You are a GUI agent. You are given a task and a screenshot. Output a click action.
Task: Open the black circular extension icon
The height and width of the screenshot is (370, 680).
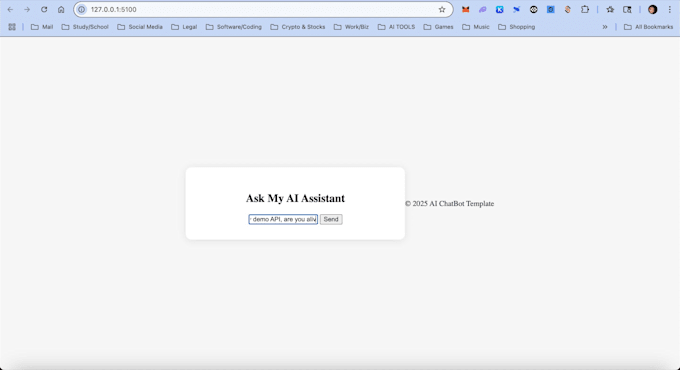(533, 10)
